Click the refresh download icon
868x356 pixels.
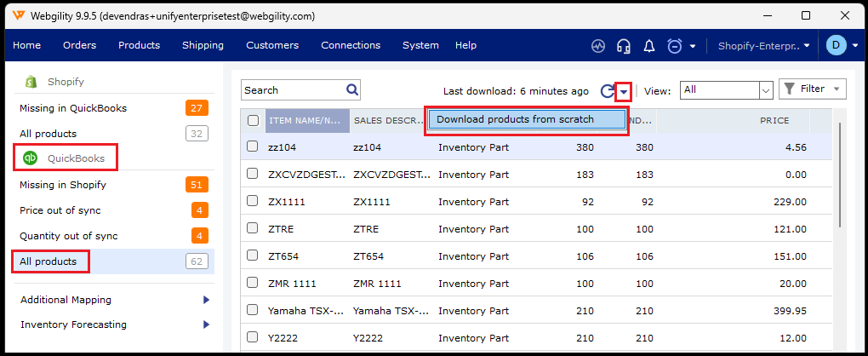pyautogui.click(x=607, y=91)
